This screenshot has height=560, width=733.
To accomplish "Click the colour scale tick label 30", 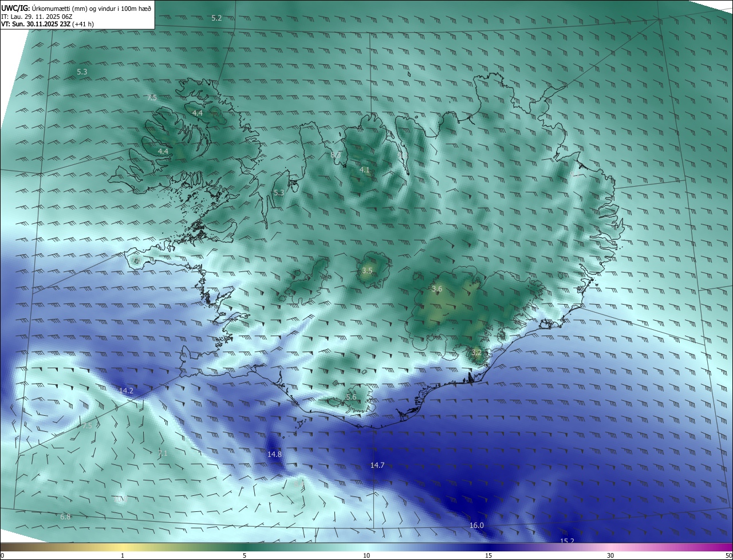I will (610, 555).
